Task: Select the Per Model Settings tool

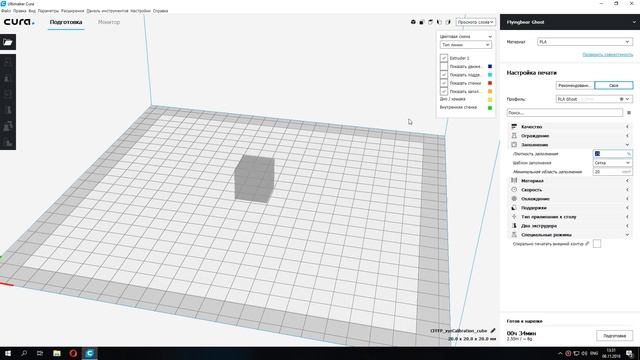Action: point(8,126)
